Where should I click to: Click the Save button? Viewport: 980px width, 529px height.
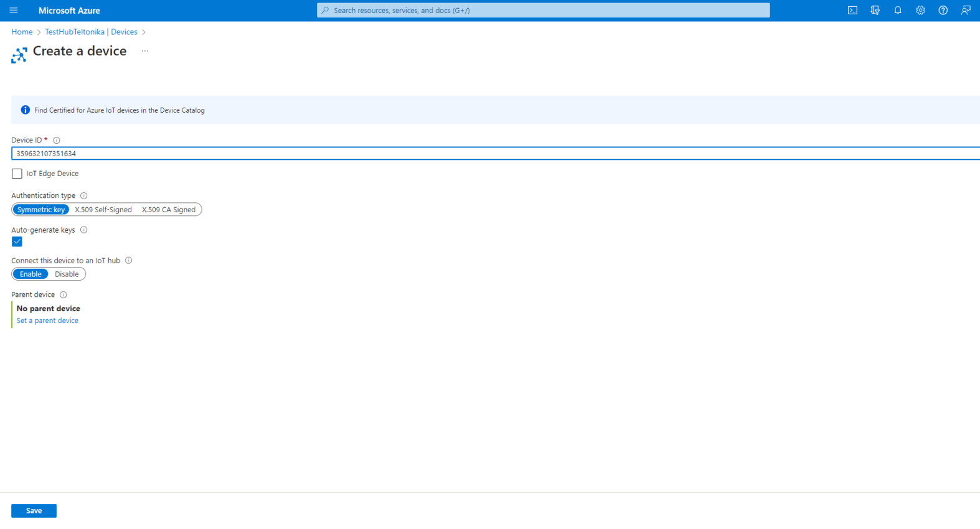pyautogui.click(x=34, y=511)
